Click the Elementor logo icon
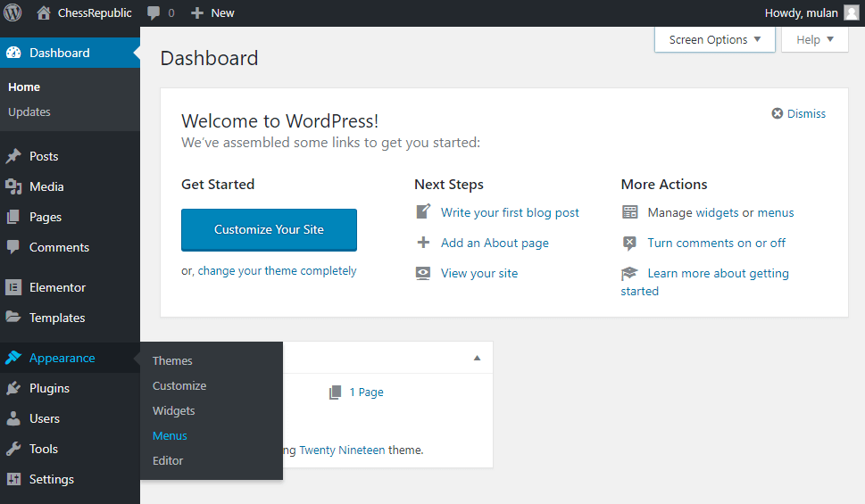This screenshot has height=504, width=865. click(13, 287)
